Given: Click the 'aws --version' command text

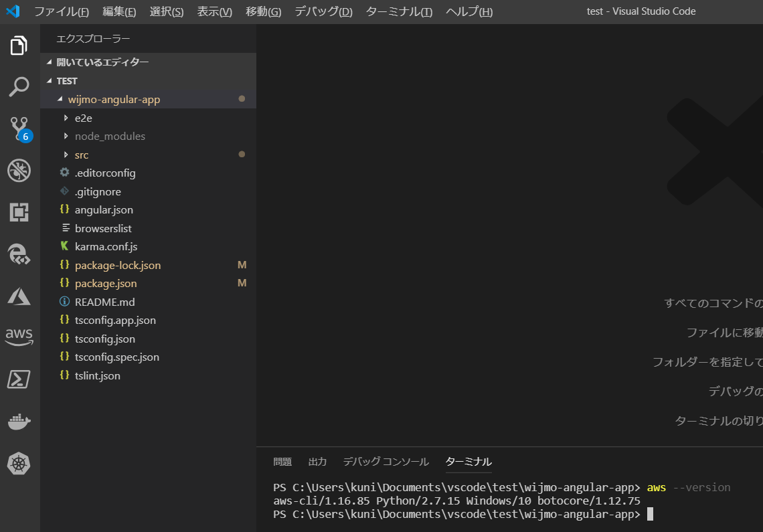Looking at the screenshot, I should click(689, 487).
